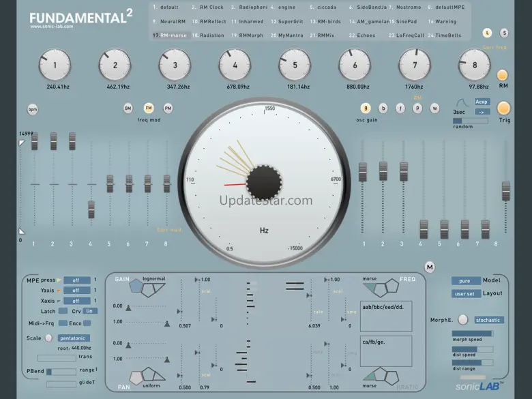
Task: Click the morph speed slider
Action: click(x=473, y=334)
